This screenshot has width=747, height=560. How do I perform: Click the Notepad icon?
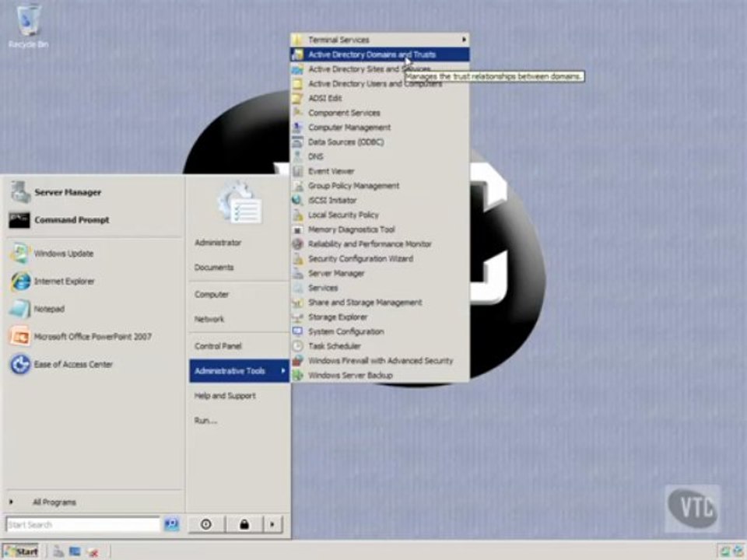[x=20, y=309]
